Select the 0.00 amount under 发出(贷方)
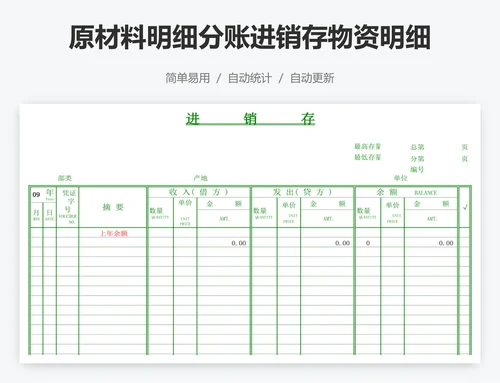Viewport: 500px width, 383px height. coord(342,243)
